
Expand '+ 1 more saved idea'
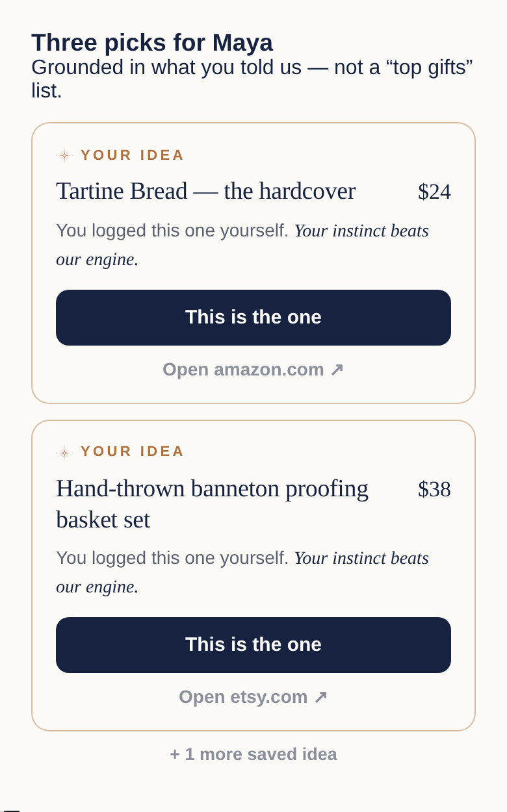click(x=253, y=754)
